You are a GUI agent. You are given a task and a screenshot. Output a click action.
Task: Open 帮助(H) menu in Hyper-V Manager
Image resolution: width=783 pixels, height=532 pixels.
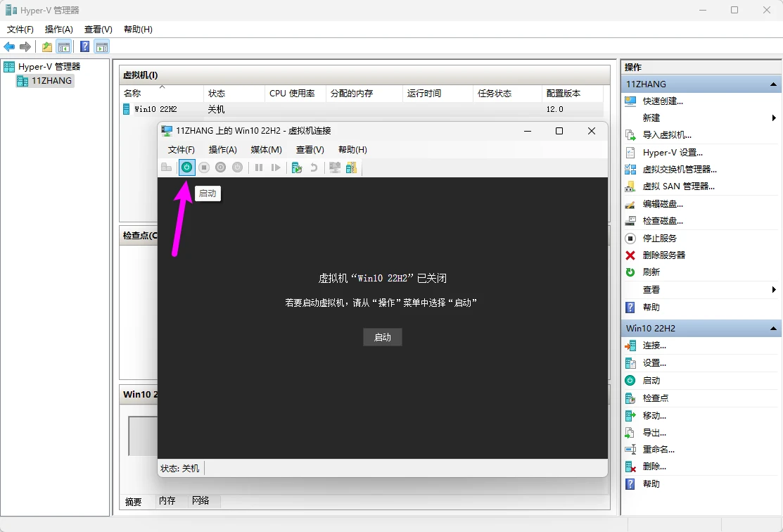pyautogui.click(x=138, y=30)
